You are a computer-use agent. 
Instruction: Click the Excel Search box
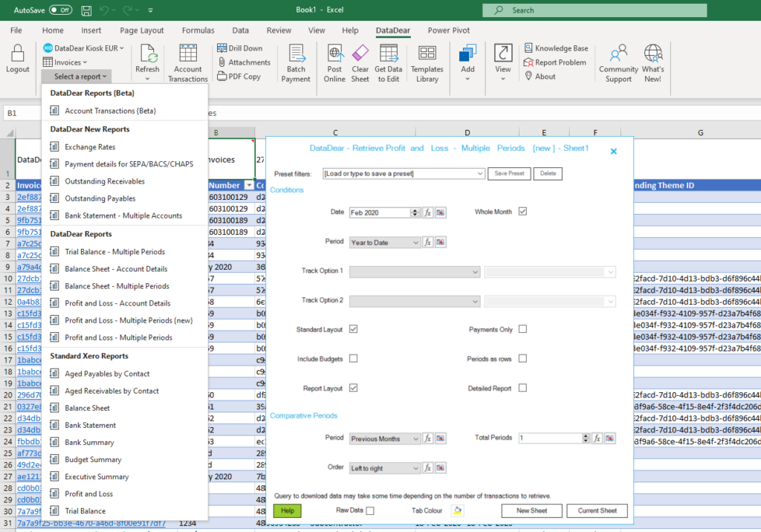pos(595,10)
